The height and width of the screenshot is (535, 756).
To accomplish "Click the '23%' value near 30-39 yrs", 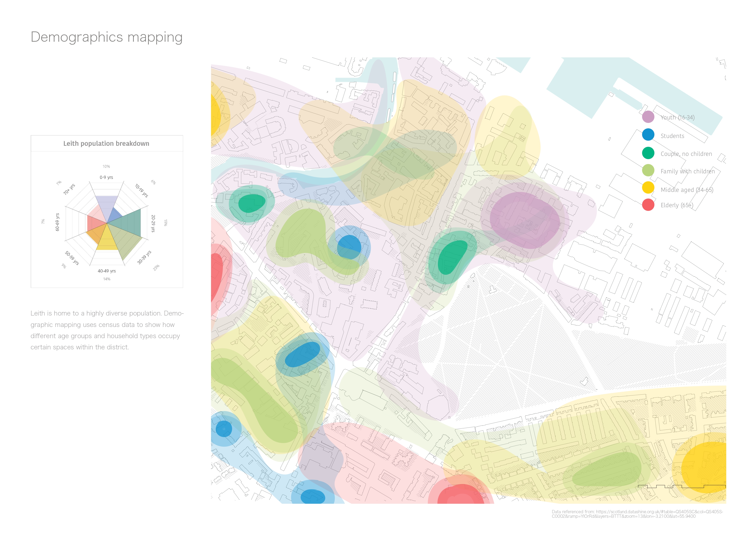I will [156, 267].
